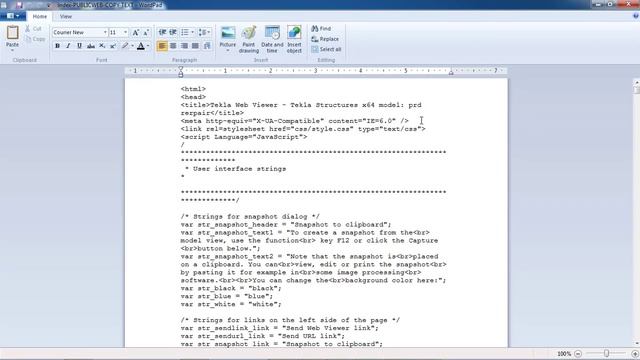Open the WordPad application menu button
The height and width of the screenshot is (360, 640).
[13, 16]
